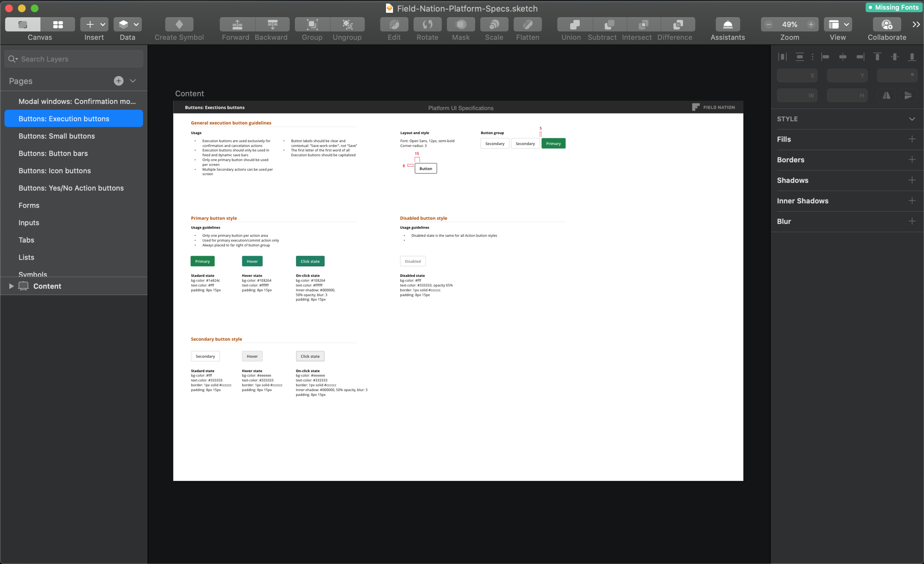
Task: Open the Data layers icon
Action: coord(123,24)
